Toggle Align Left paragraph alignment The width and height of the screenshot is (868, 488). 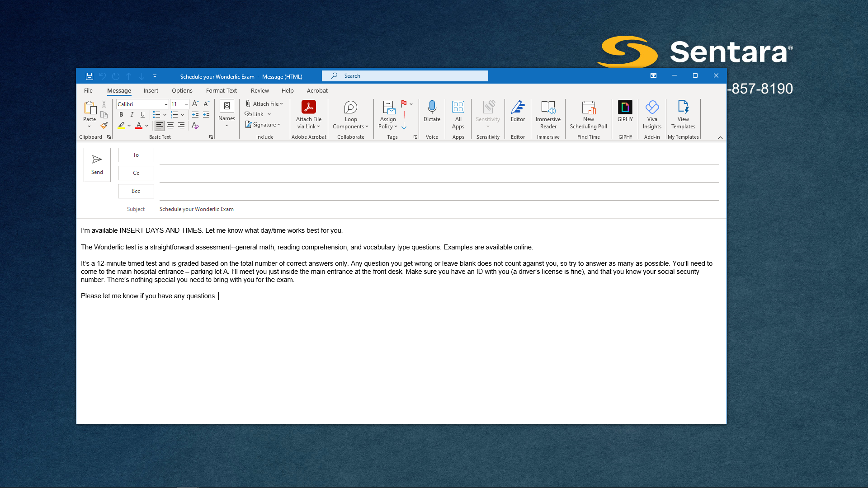pyautogui.click(x=160, y=126)
